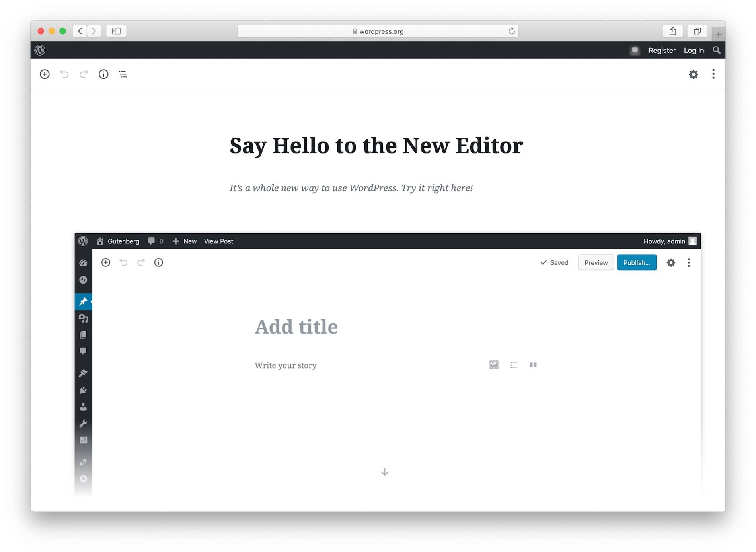Screen dimensions: 756x552
Task: Toggle settings gear in top editor toolbar
Action: pos(694,74)
